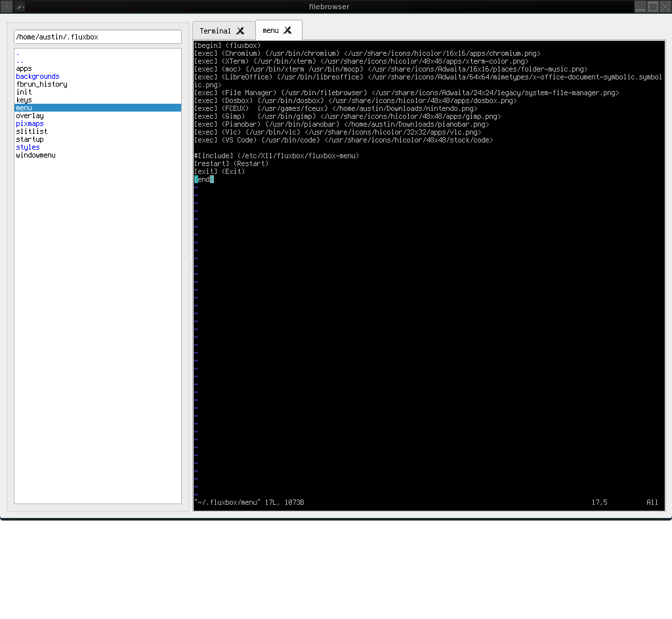Screen dimensions: 672x619
Task: Click the small icon left of the titlebar
Action: [6, 7]
